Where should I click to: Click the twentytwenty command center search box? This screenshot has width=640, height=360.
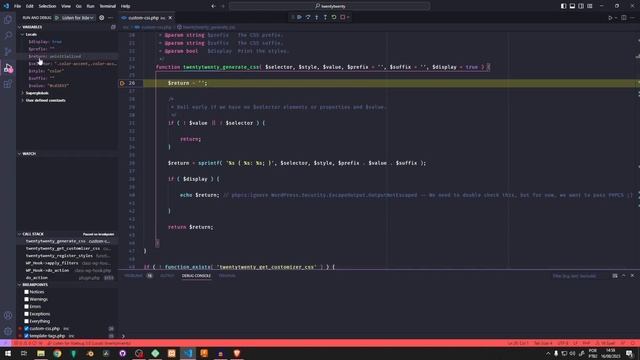pyautogui.click(x=329, y=6)
